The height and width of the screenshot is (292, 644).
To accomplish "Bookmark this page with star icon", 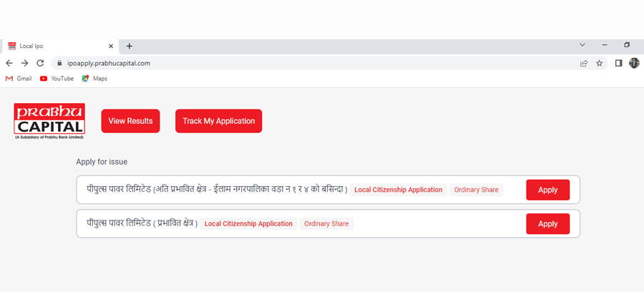I will pos(599,63).
